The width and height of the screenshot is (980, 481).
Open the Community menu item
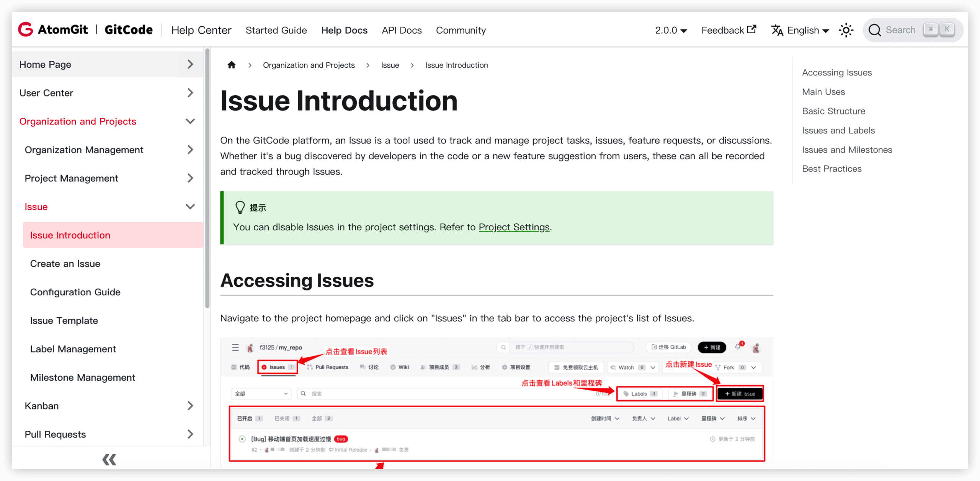pyautogui.click(x=461, y=30)
